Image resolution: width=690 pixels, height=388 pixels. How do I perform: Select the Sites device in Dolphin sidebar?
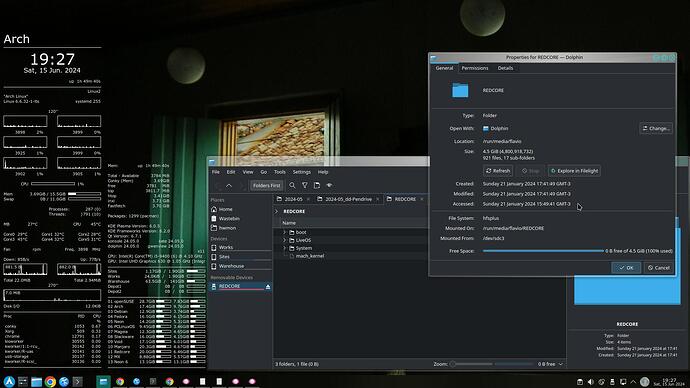point(240,256)
